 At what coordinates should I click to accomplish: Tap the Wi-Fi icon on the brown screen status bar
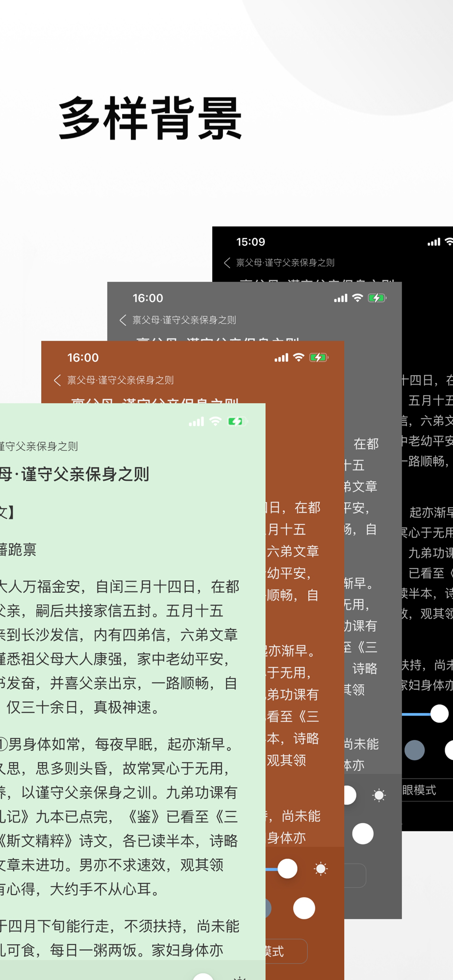coord(299,357)
